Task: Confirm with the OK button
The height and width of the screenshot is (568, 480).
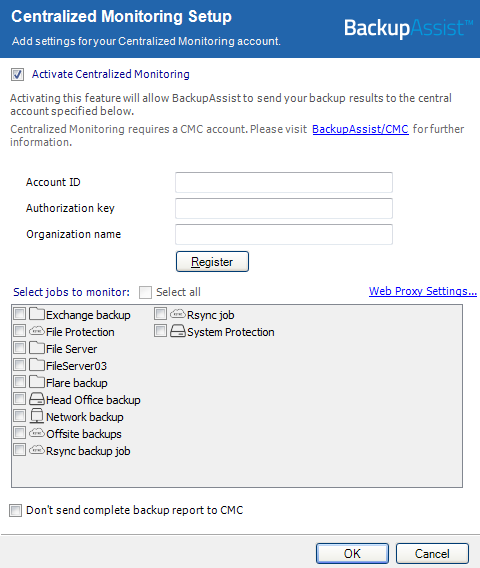Action: coord(352,554)
